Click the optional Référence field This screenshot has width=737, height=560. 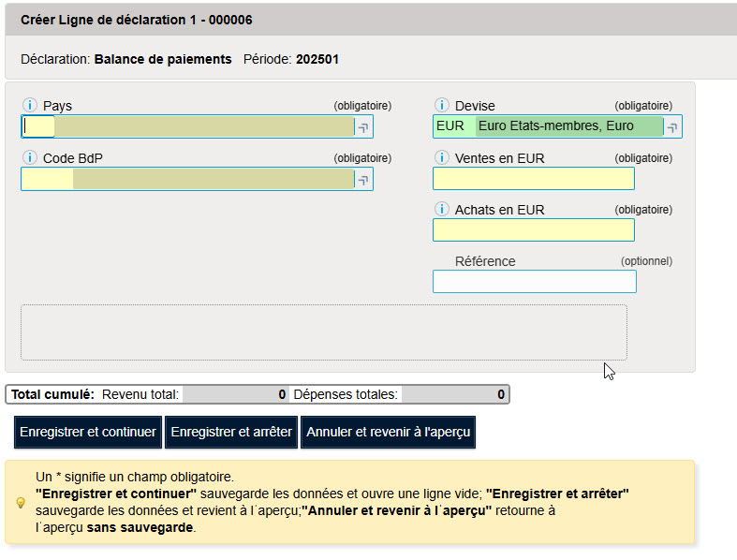535,281
